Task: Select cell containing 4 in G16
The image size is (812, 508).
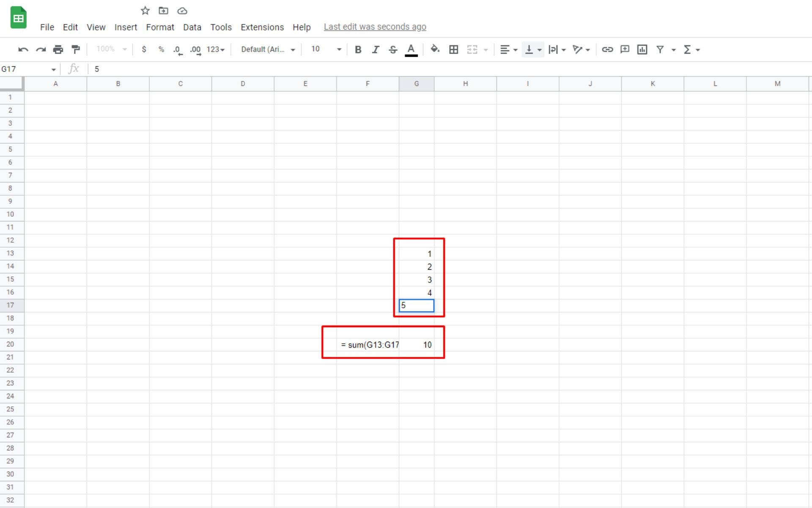Action: (x=417, y=293)
